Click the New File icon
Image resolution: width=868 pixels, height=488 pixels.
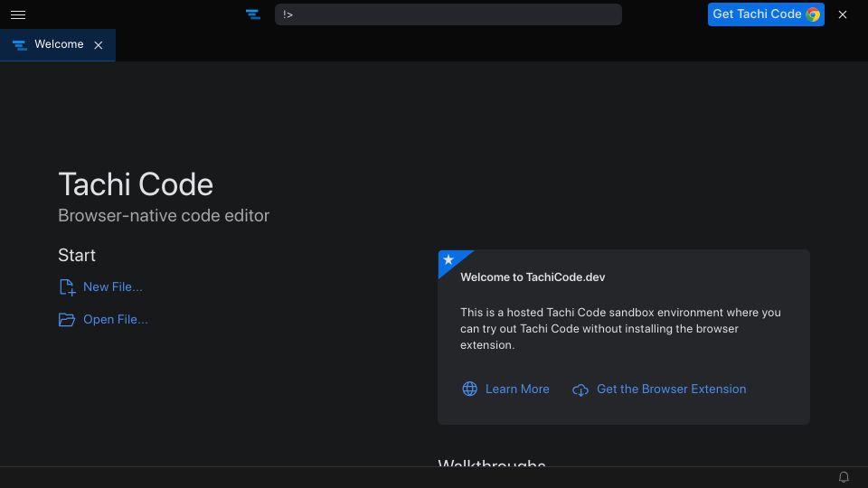(x=67, y=287)
